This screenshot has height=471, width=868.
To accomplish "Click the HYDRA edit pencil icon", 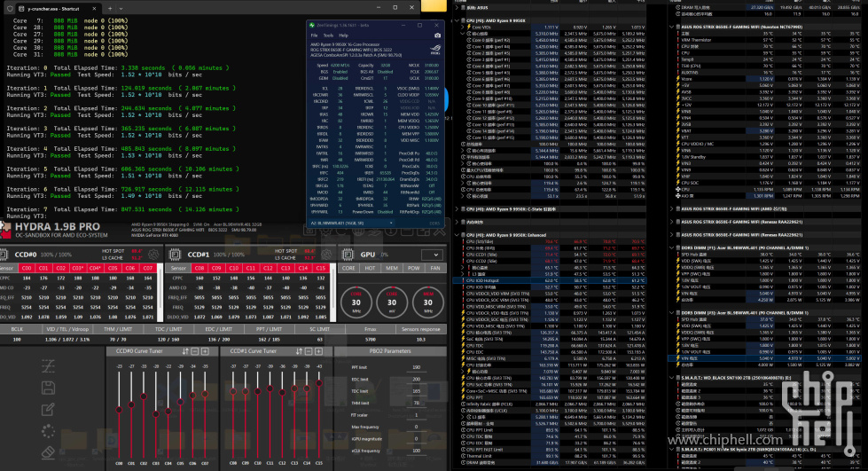I will pyautogui.click(x=48, y=410).
